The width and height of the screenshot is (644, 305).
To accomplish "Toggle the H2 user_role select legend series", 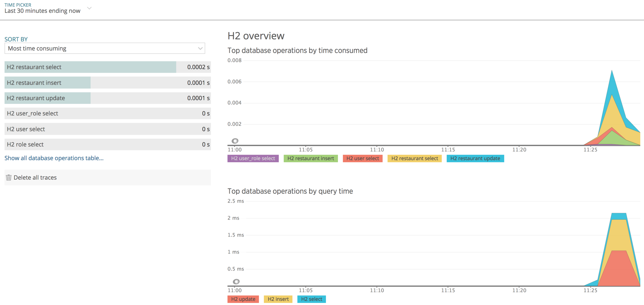I will pyautogui.click(x=253, y=158).
